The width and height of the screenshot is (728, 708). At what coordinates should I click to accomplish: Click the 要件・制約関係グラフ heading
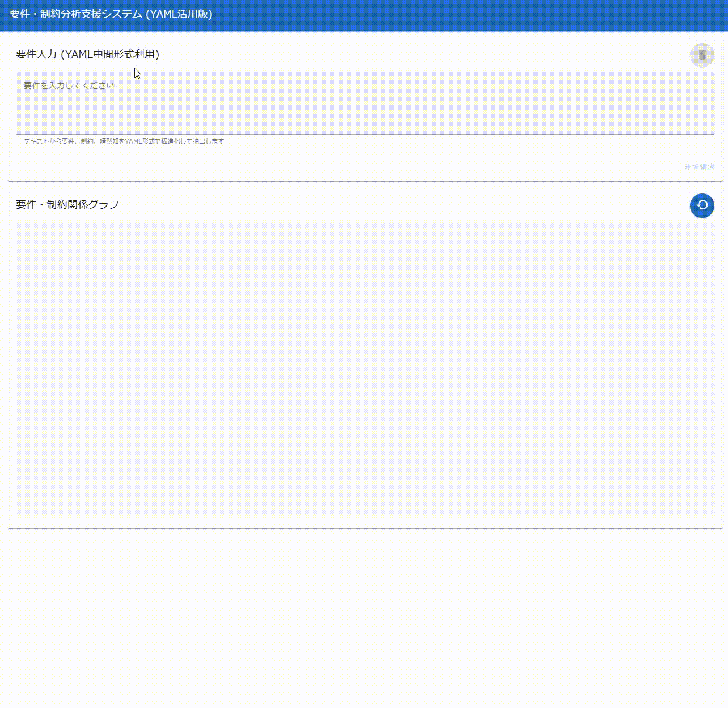click(67, 204)
